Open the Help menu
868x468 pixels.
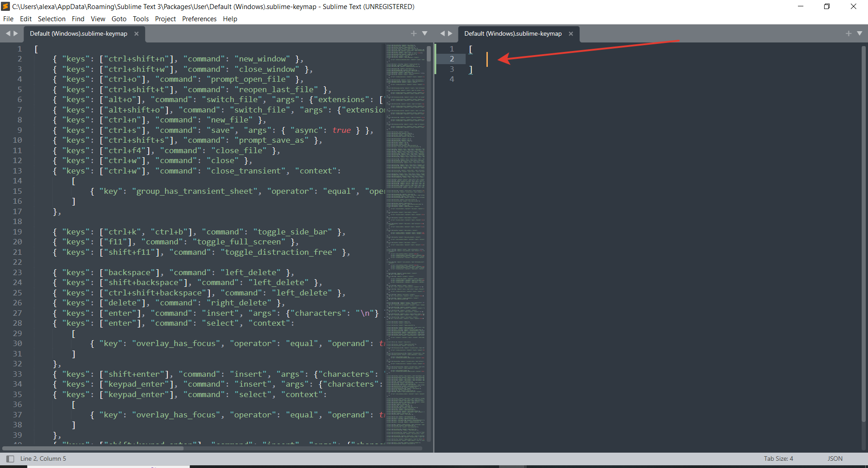point(230,19)
